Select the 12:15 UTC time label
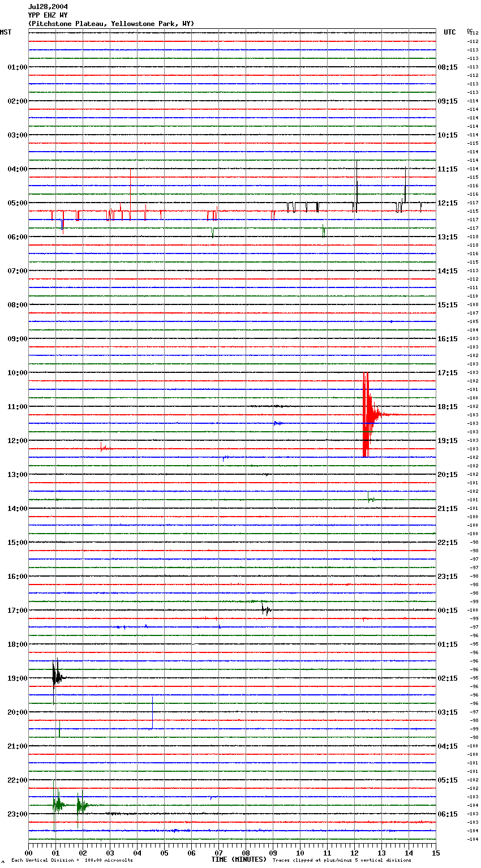Image resolution: width=481 pixels, height=868 pixels. 448,203
